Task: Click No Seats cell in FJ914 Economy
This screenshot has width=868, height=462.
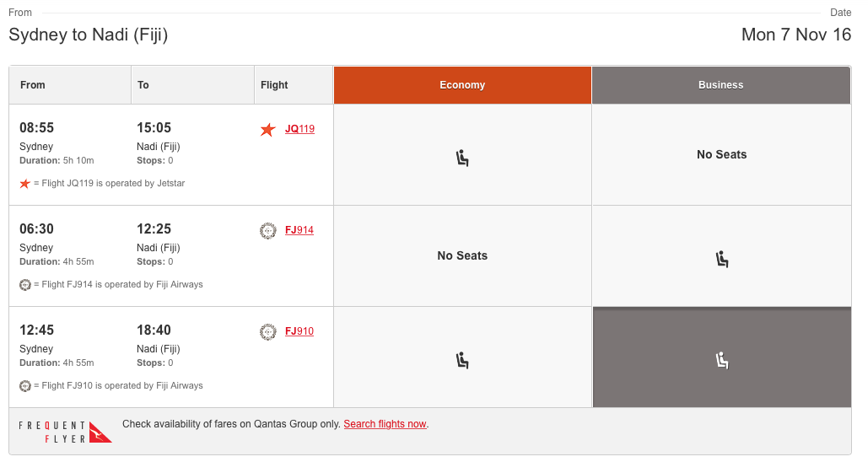Action: coord(462,255)
